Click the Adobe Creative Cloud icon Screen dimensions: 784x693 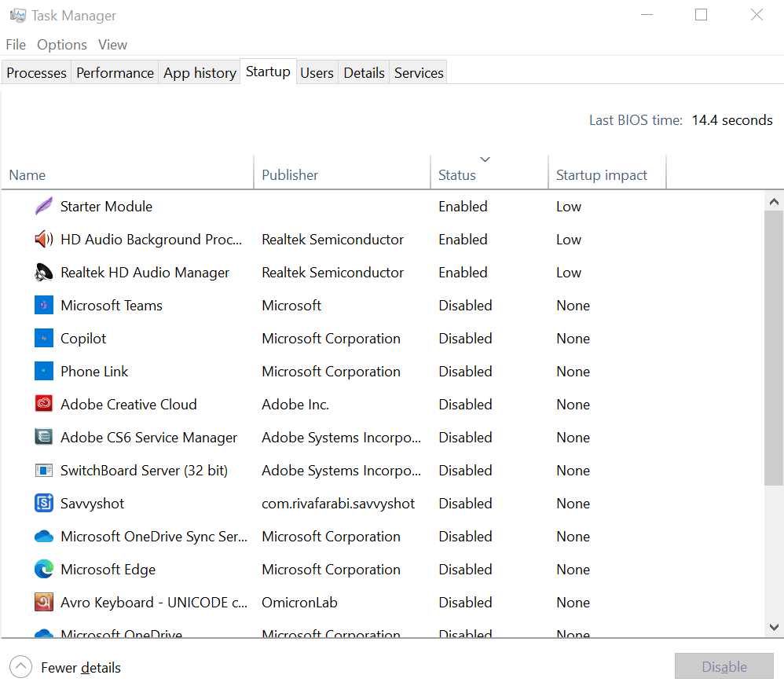pyautogui.click(x=44, y=405)
